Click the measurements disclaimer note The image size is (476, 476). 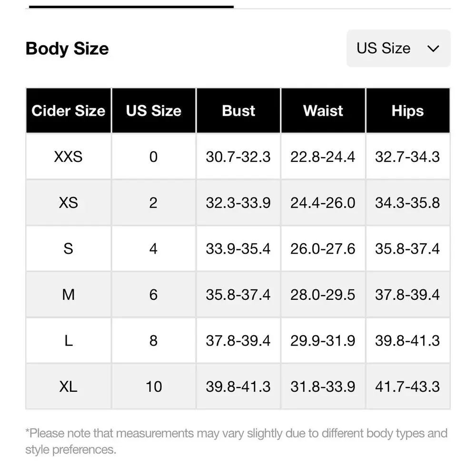237,441
